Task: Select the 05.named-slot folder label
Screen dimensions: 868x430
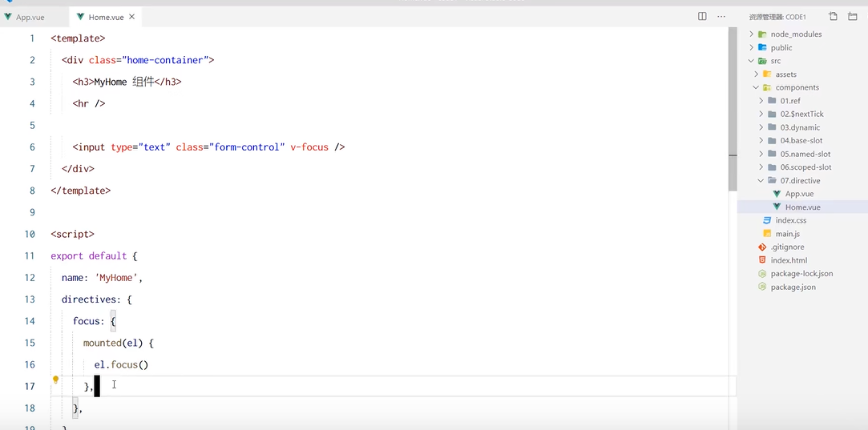Action: click(x=805, y=154)
